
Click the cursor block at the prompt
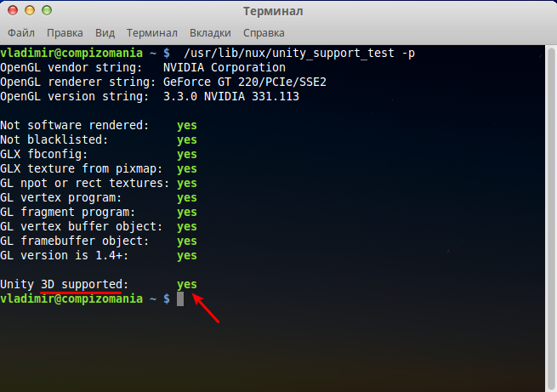180,299
